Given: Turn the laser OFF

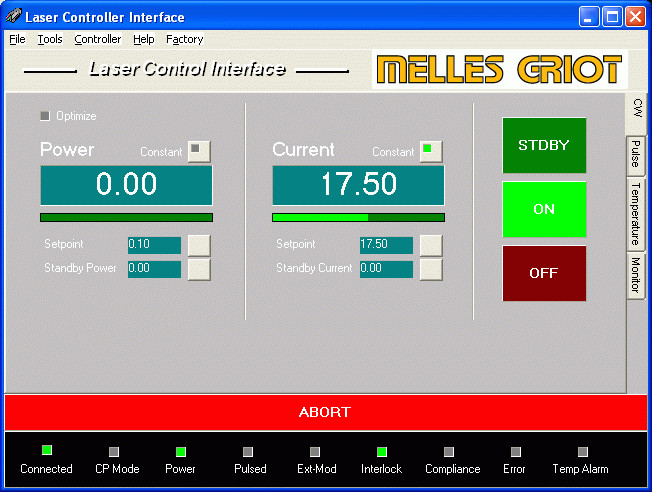Looking at the screenshot, I should pyautogui.click(x=544, y=273).
